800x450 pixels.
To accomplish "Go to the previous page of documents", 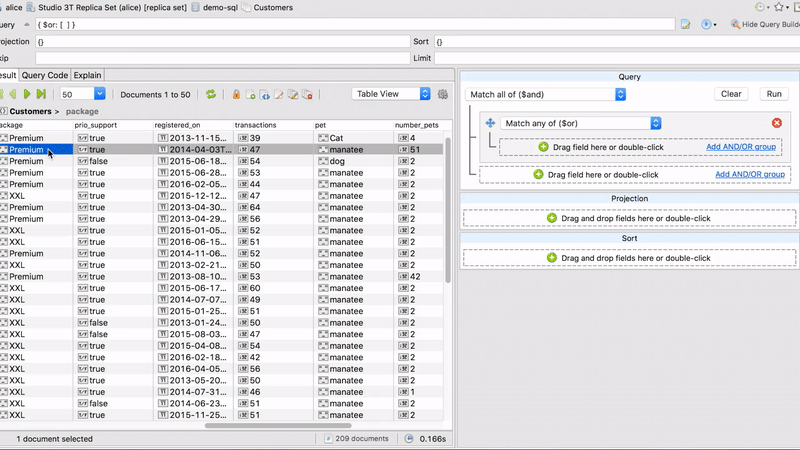I will coord(13,94).
